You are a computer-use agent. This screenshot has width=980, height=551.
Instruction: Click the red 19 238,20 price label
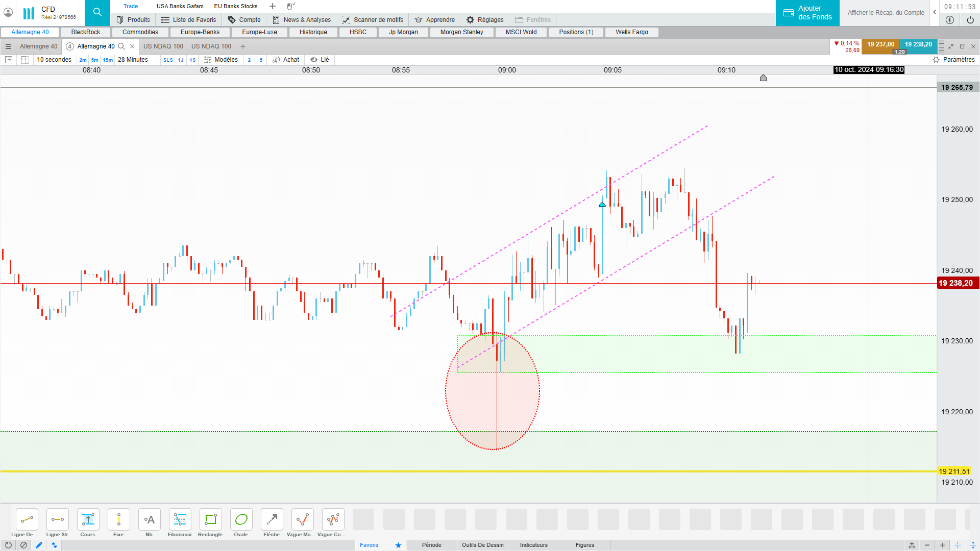tap(958, 283)
